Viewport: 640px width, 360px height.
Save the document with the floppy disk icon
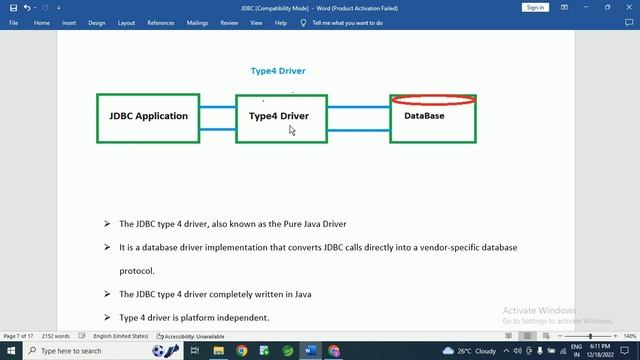pos(13,8)
